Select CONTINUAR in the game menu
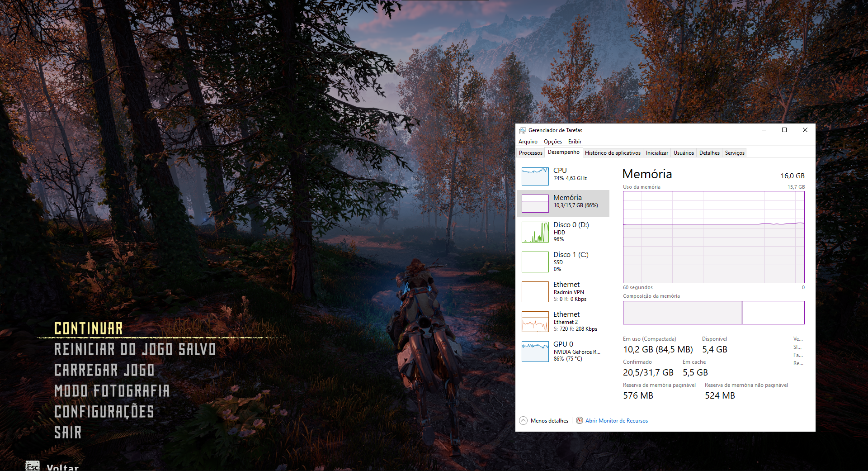This screenshot has height=471, width=868. [89, 328]
